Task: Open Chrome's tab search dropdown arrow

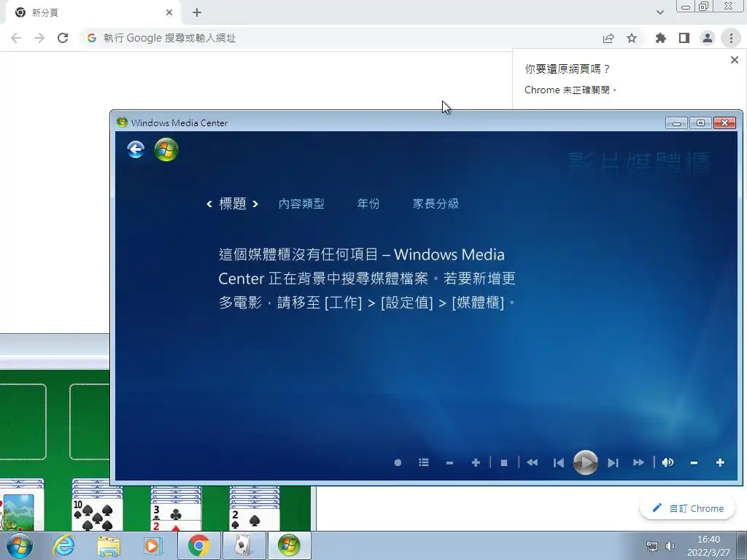Action: coord(659,12)
